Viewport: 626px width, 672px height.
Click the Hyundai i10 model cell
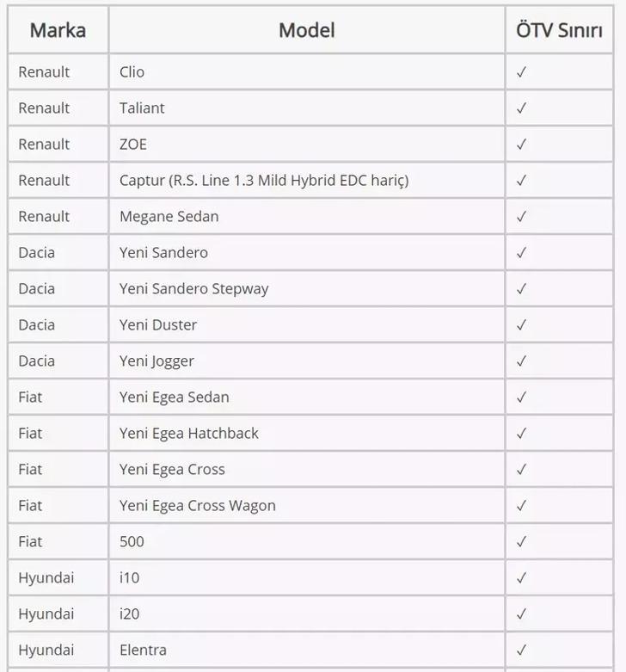coord(130,578)
